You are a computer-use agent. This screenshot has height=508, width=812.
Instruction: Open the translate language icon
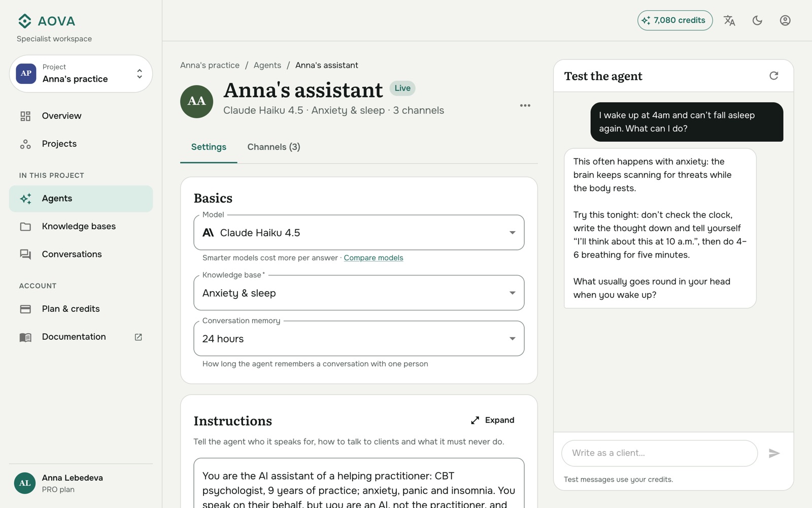point(729,20)
